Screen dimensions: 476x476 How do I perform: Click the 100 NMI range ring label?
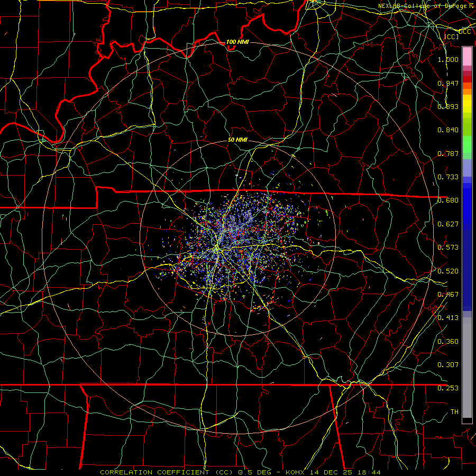237,42
